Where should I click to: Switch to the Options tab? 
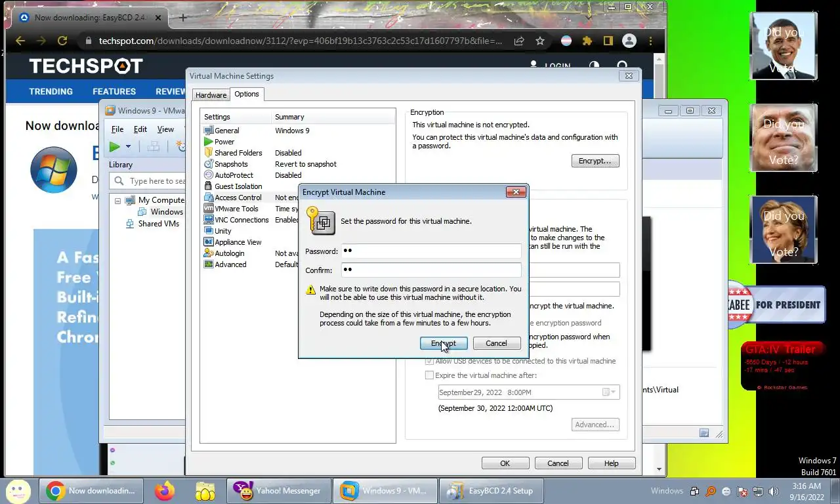pyautogui.click(x=247, y=94)
